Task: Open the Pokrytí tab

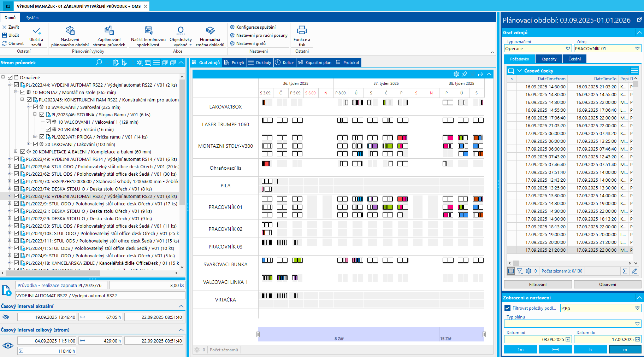Action: click(234, 63)
